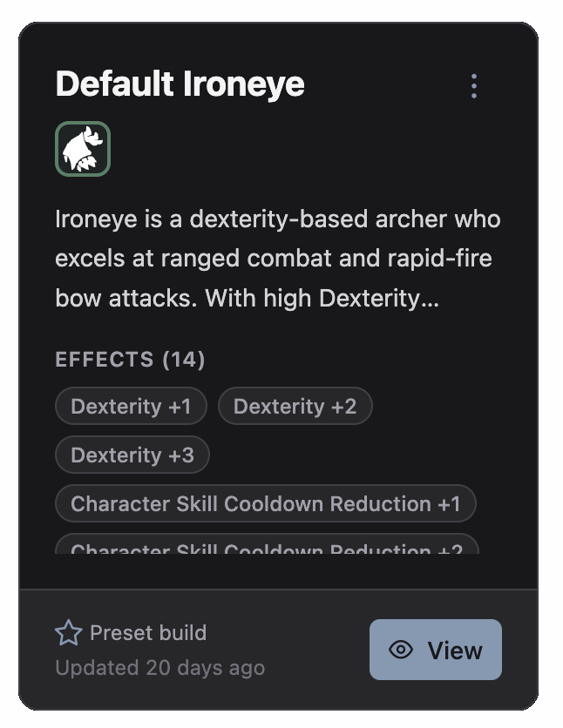Open the Default Ironeye build details
The width and height of the screenshot is (563, 728).
pyautogui.click(x=435, y=650)
